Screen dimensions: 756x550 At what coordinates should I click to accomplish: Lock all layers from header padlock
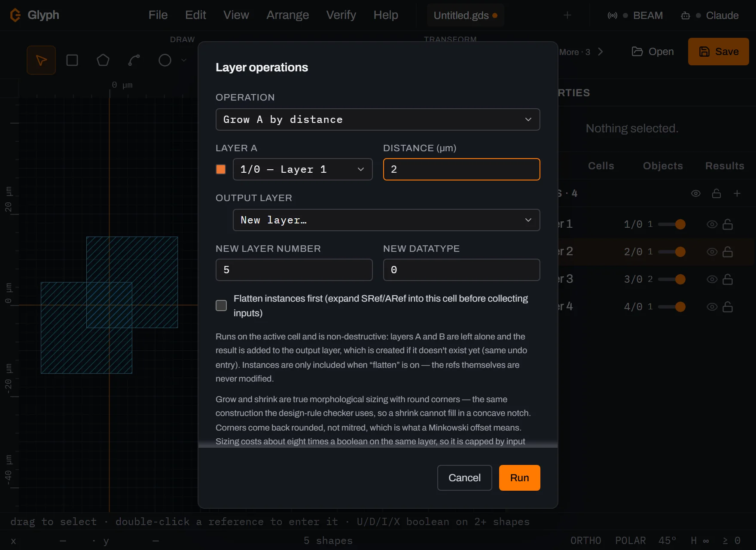click(716, 193)
